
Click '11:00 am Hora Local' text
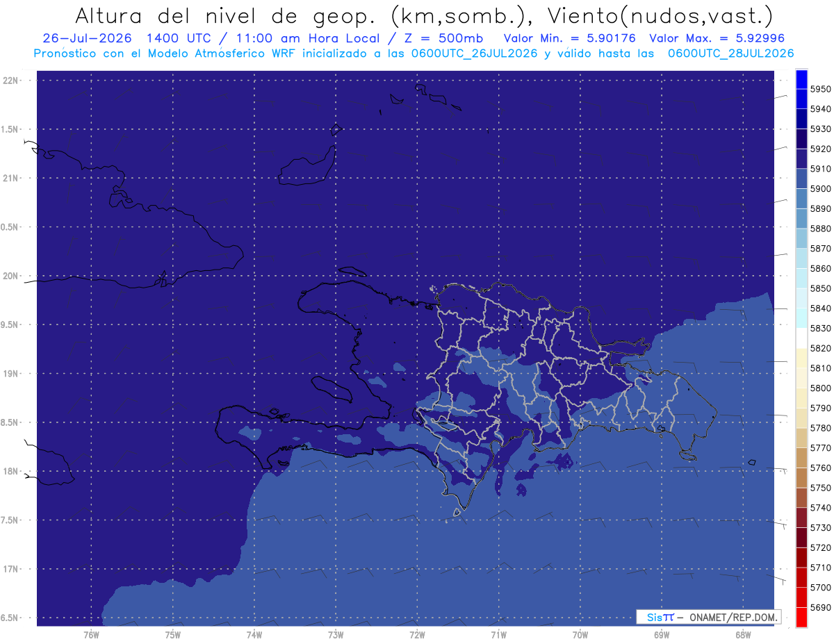point(309,38)
